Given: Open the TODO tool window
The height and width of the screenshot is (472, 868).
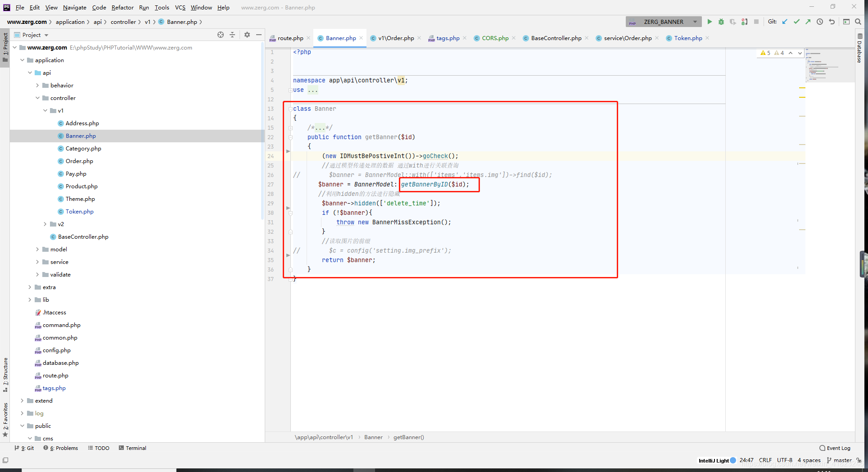Looking at the screenshot, I should pyautogui.click(x=99, y=448).
